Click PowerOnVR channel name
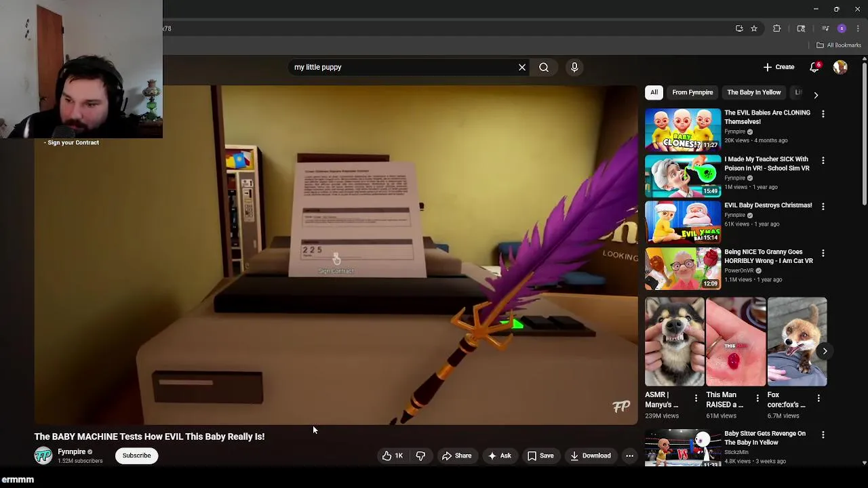The height and width of the screenshot is (488, 868). pos(738,270)
